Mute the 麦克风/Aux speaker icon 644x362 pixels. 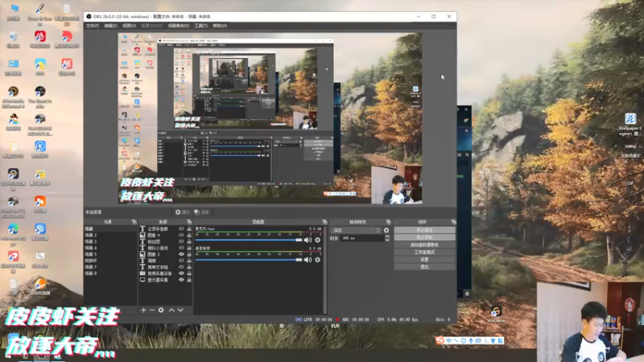point(308,240)
